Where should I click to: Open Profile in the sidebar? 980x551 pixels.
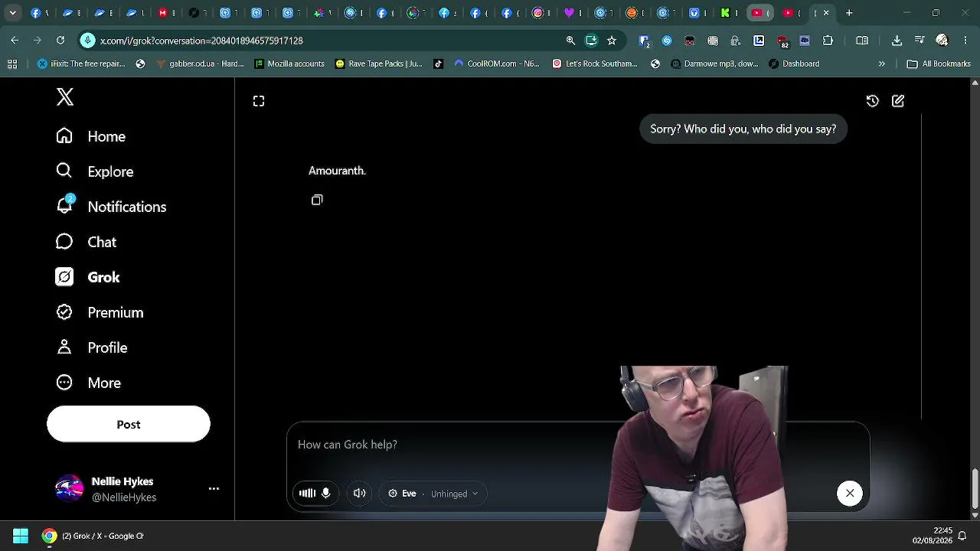[91, 347]
